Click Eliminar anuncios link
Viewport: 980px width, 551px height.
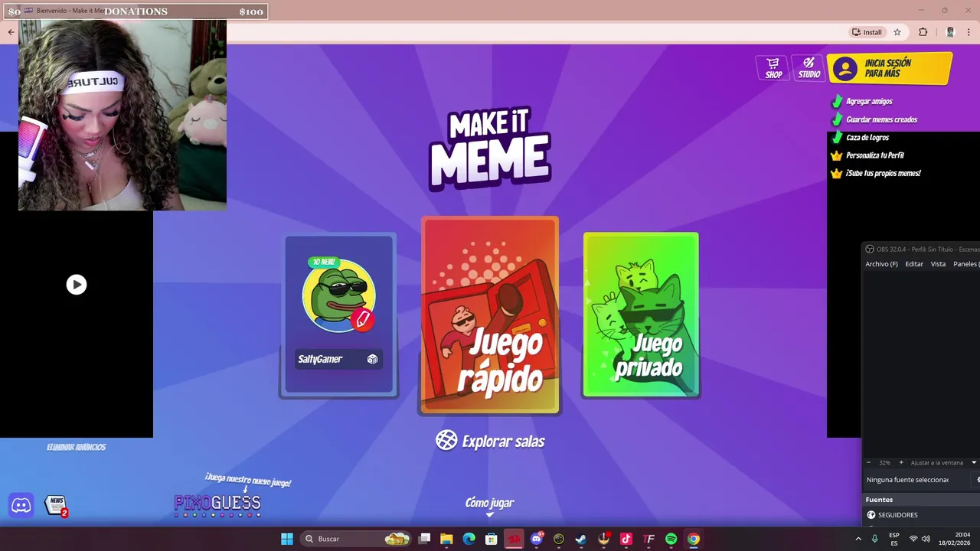pos(76,447)
